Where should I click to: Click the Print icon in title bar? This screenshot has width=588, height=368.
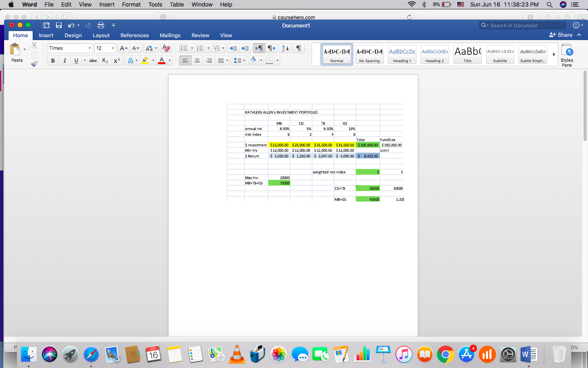pyautogui.click(x=101, y=25)
